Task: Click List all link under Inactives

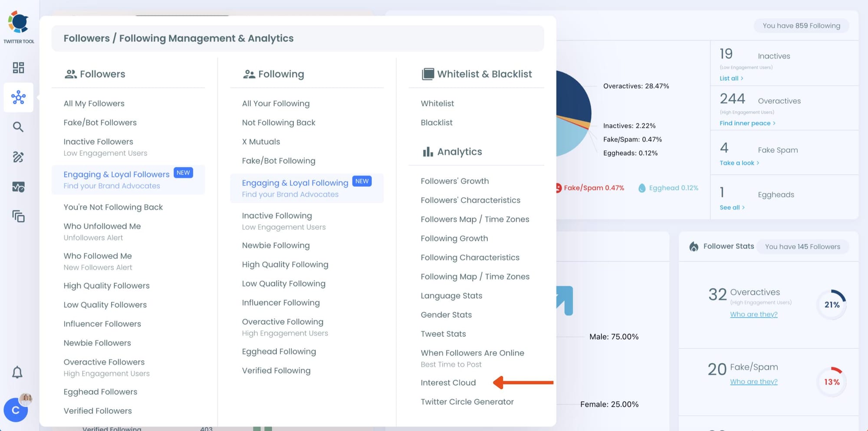Action: [x=731, y=78]
